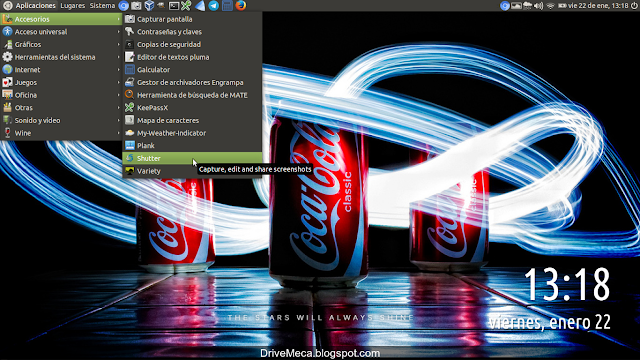
Task: Click the Sonido y vídeo category icon
Action: [x=7, y=120]
